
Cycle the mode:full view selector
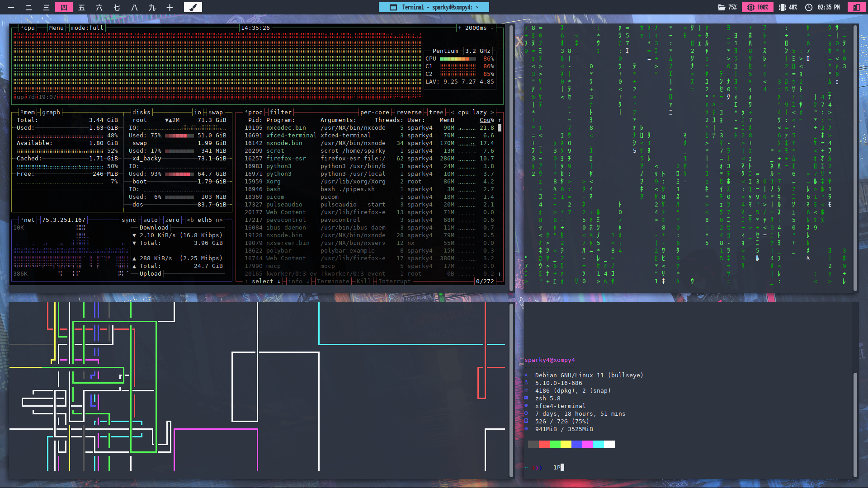coord(87,28)
